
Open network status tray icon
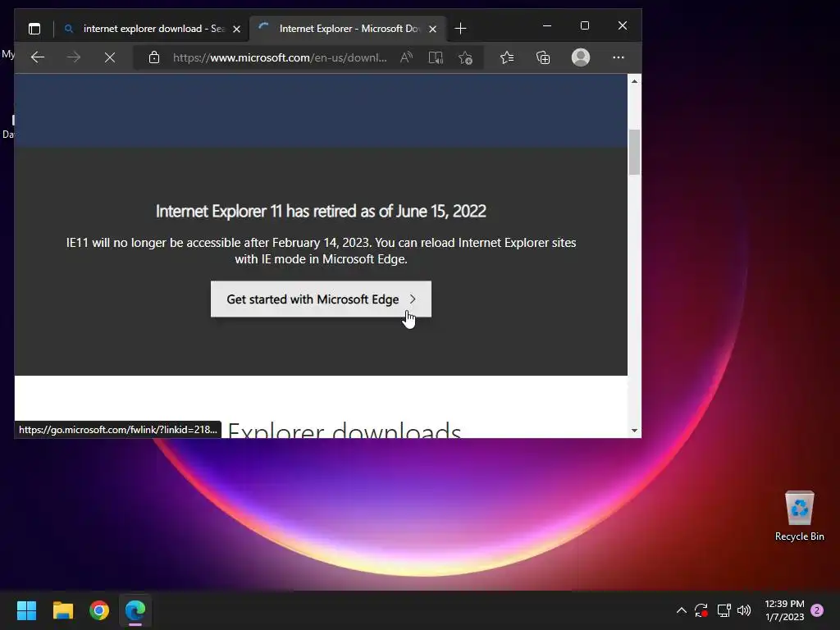pos(724,610)
